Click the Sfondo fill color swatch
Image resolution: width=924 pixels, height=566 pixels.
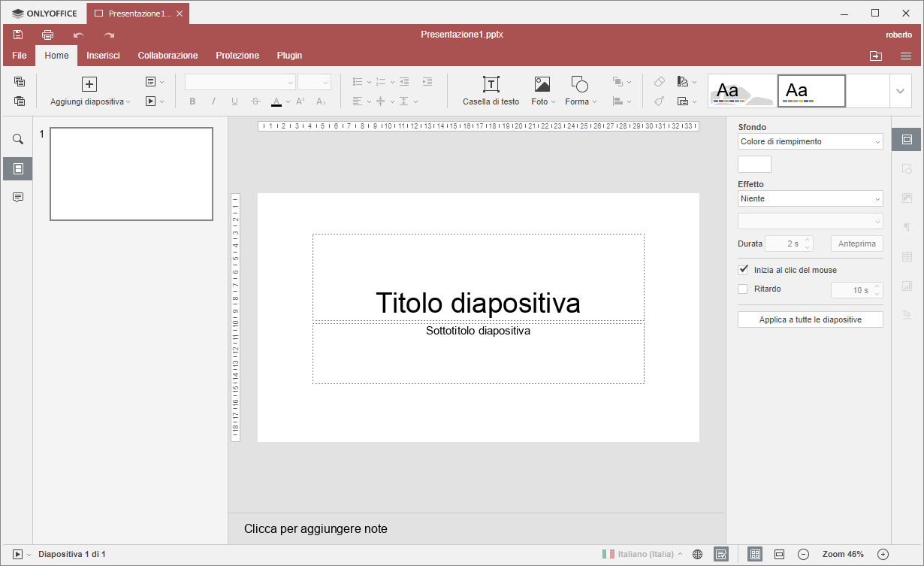[x=754, y=164]
